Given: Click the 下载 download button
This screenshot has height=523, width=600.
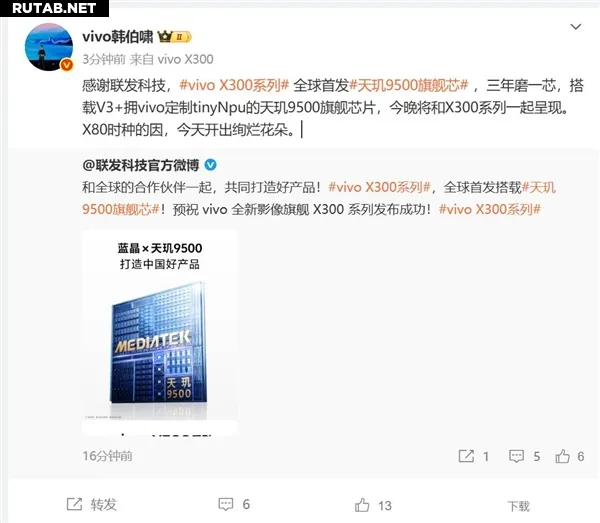Looking at the screenshot, I should pyautogui.click(x=518, y=506).
